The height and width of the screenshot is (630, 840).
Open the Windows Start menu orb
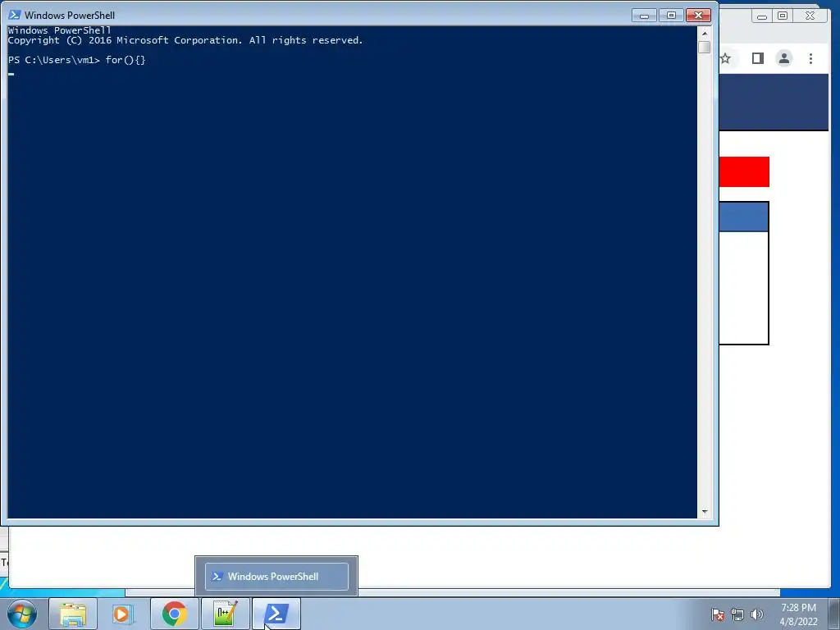22,614
